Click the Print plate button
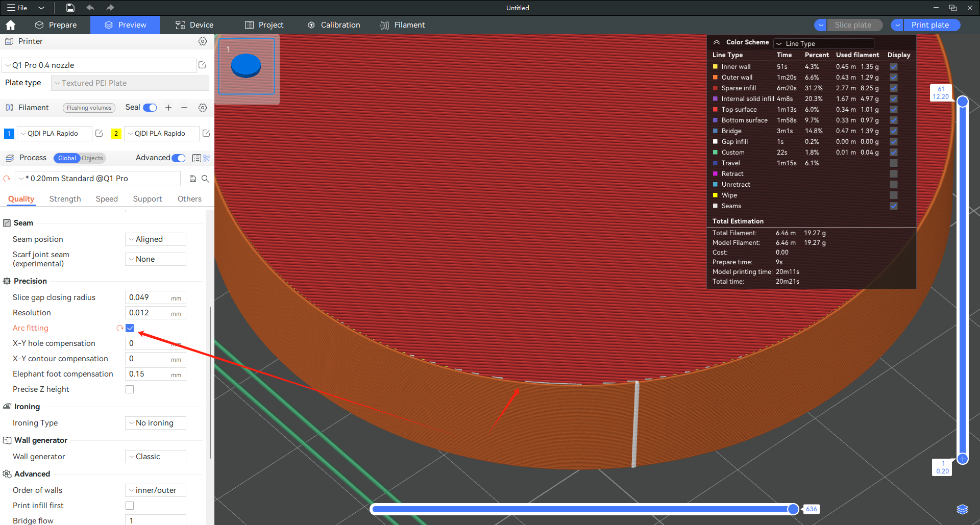The width and height of the screenshot is (980, 525). pyautogui.click(x=930, y=25)
